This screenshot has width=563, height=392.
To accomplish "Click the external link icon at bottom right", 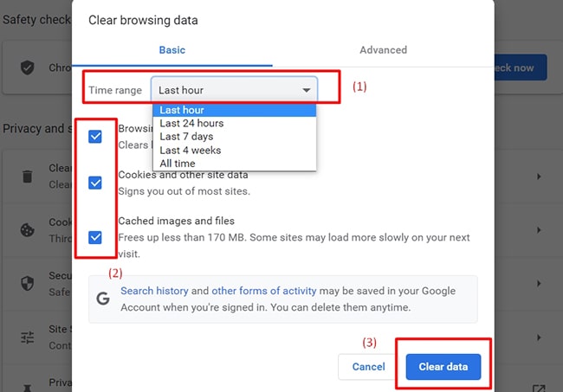I will point(539,389).
